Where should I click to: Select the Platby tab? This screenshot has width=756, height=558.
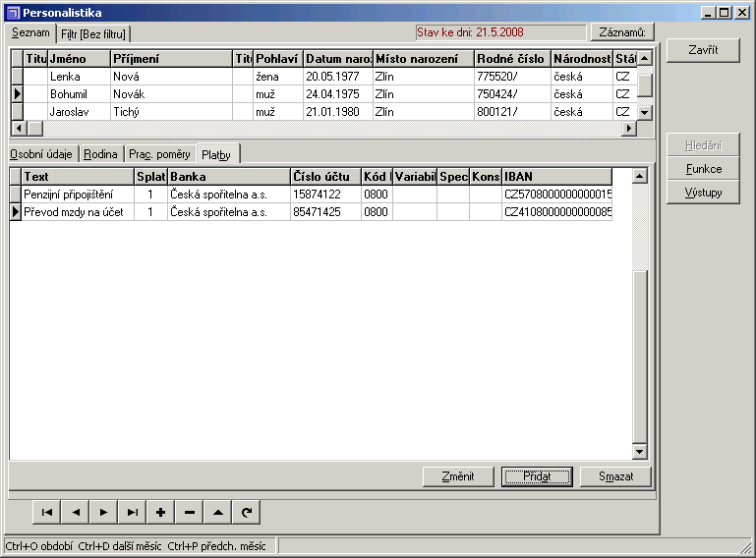pyautogui.click(x=216, y=154)
